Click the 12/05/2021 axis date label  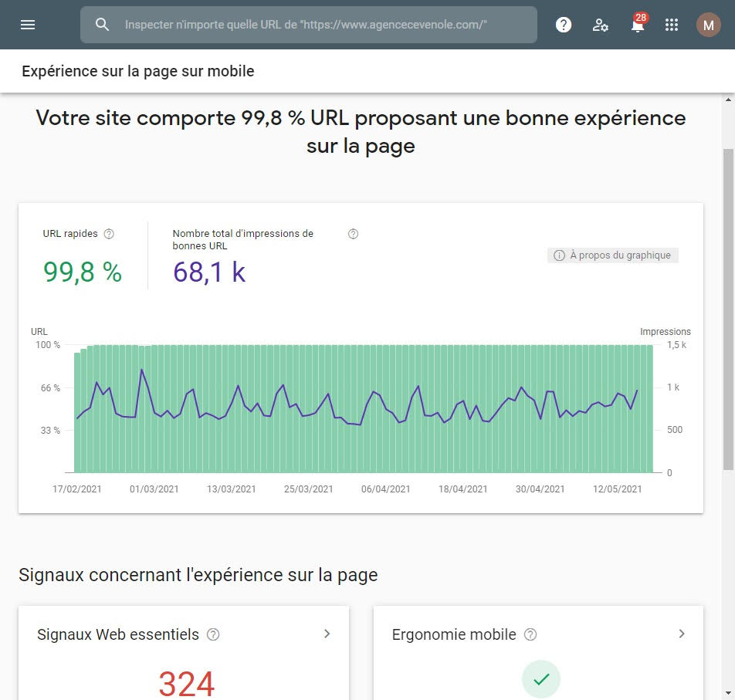coord(618,489)
